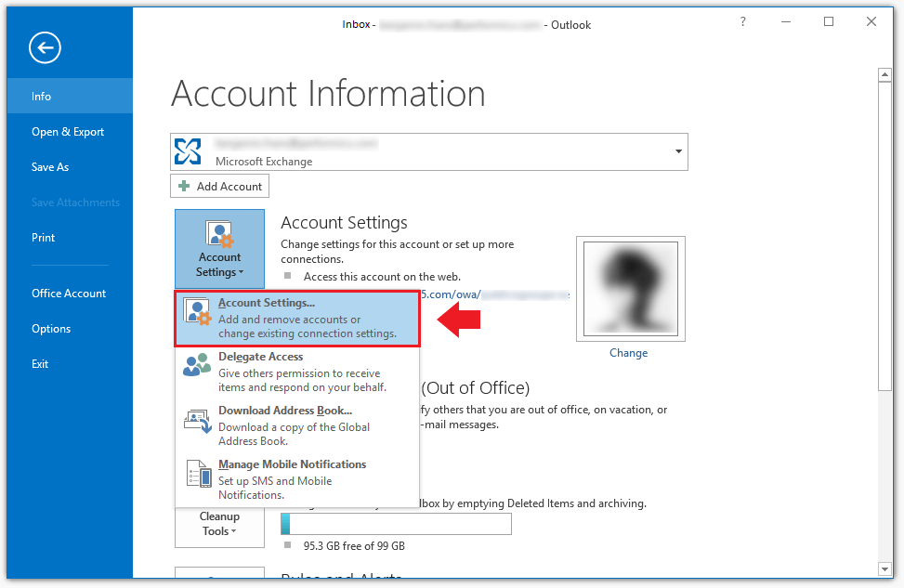Click the Download Address Book icon

click(x=197, y=420)
